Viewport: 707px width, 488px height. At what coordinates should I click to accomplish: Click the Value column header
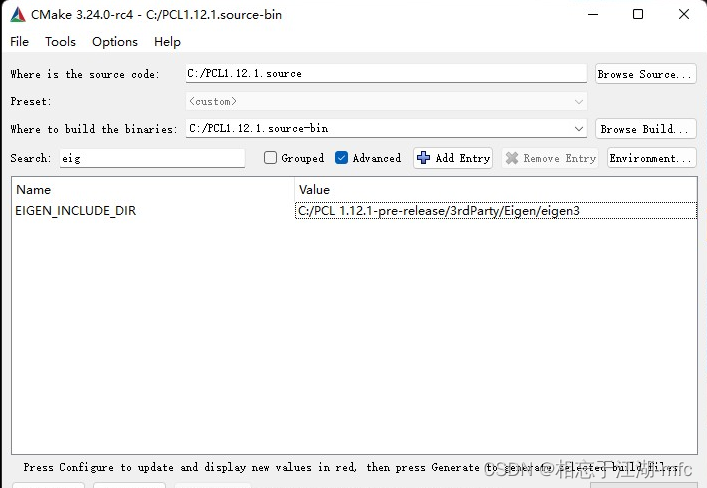(496, 190)
